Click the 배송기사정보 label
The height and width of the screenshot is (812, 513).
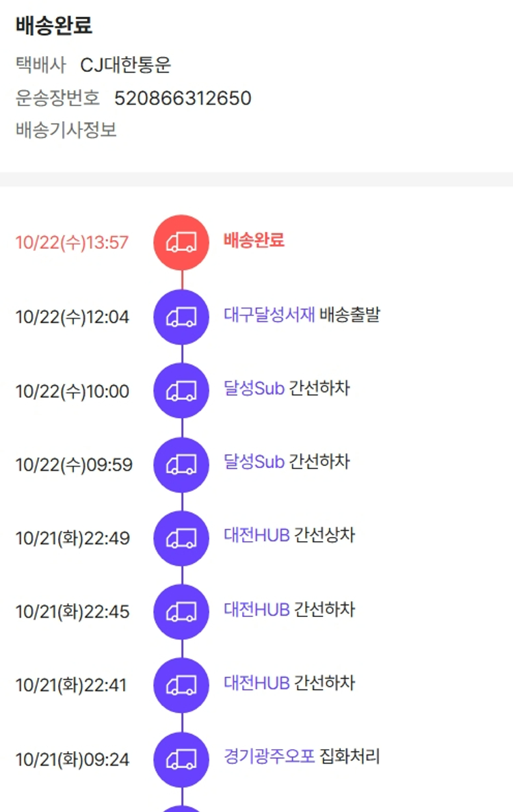[x=66, y=130]
